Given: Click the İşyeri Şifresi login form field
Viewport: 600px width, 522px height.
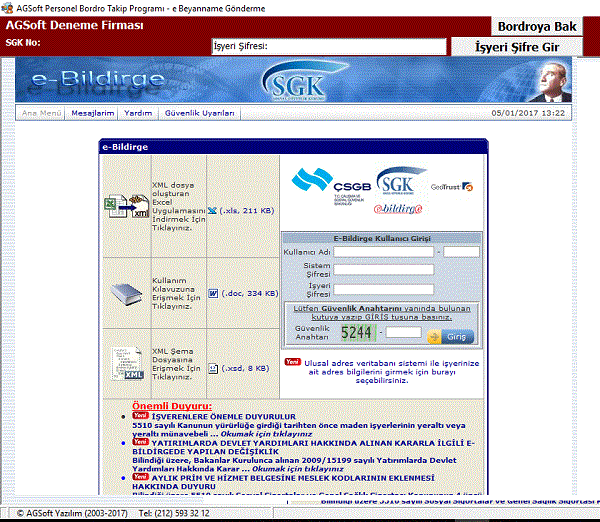Looking at the screenshot, I should 383,289.
